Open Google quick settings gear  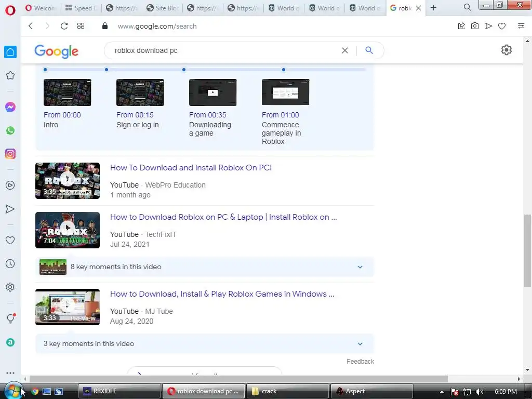click(x=506, y=50)
